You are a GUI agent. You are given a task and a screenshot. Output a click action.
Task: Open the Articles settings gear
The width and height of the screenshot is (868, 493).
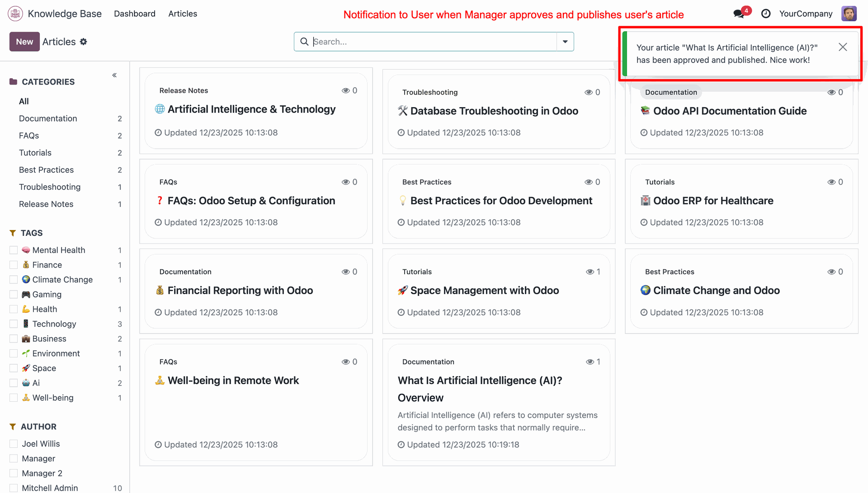coord(83,42)
